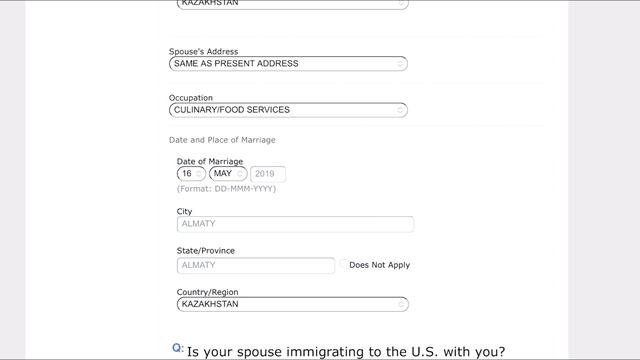Click the City field containing ALMATY

[x=295, y=224]
